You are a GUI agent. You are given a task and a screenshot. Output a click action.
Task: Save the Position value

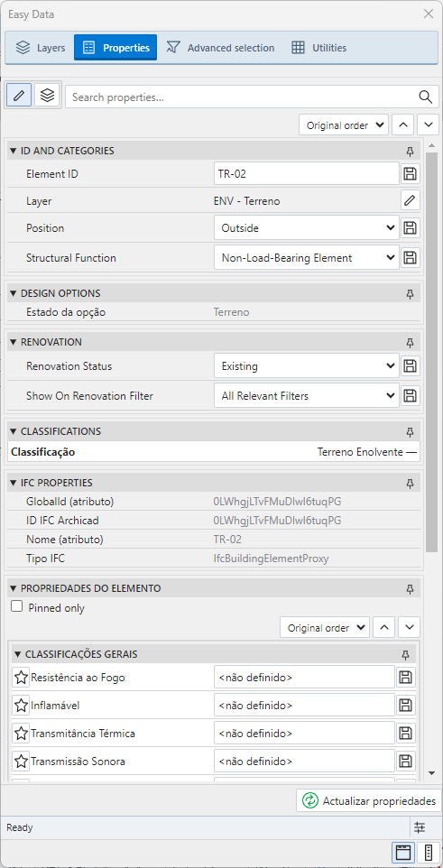click(411, 228)
